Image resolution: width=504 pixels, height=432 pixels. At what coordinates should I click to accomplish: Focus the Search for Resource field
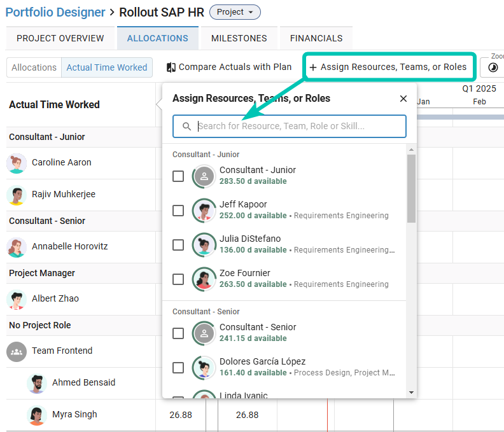click(x=290, y=127)
